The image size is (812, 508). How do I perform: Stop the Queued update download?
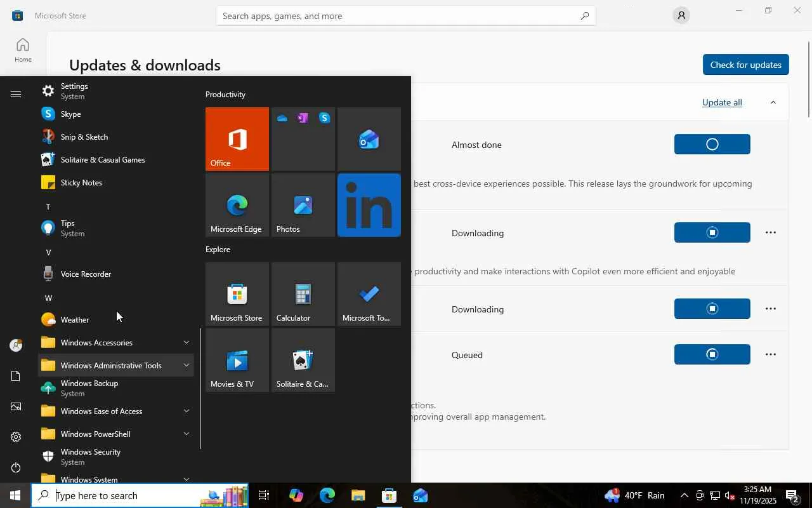[712, 354]
